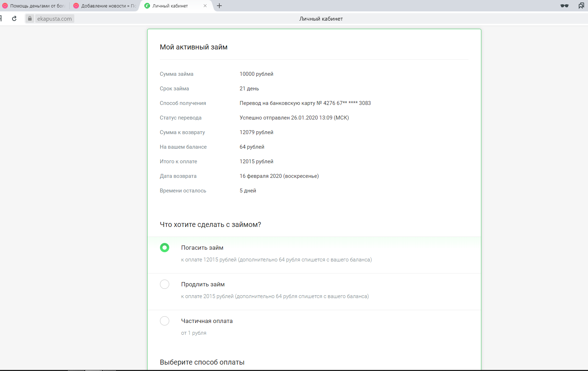This screenshot has height=371, width=588.
Task: Open the bookmarks icon at top right
Action: [x=581, y=6]
